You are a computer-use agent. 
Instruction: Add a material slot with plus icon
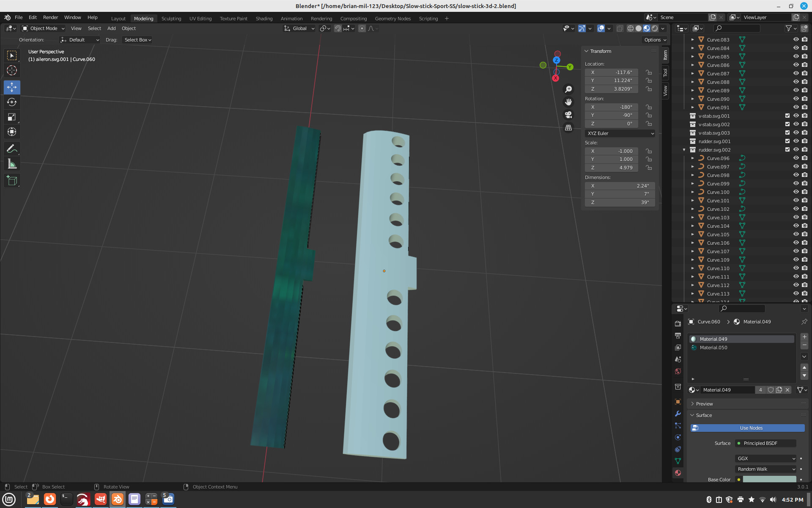click(804, 337)
